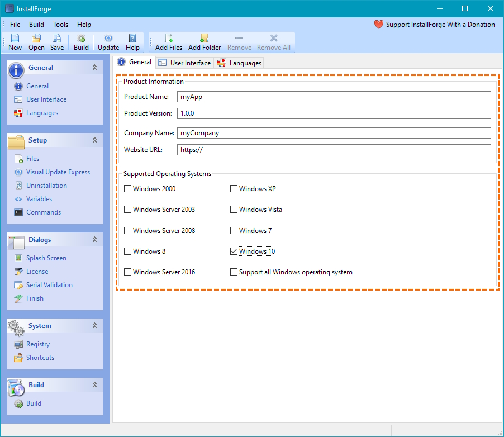Open General item in sidebar General group
Viewport: 504px width, 437px height.
(31, 86)
